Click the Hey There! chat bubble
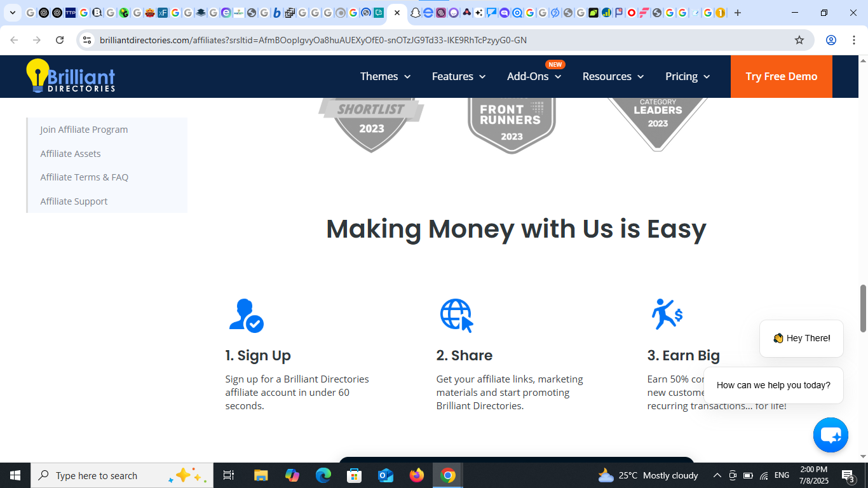 click(x=801, y=339)
